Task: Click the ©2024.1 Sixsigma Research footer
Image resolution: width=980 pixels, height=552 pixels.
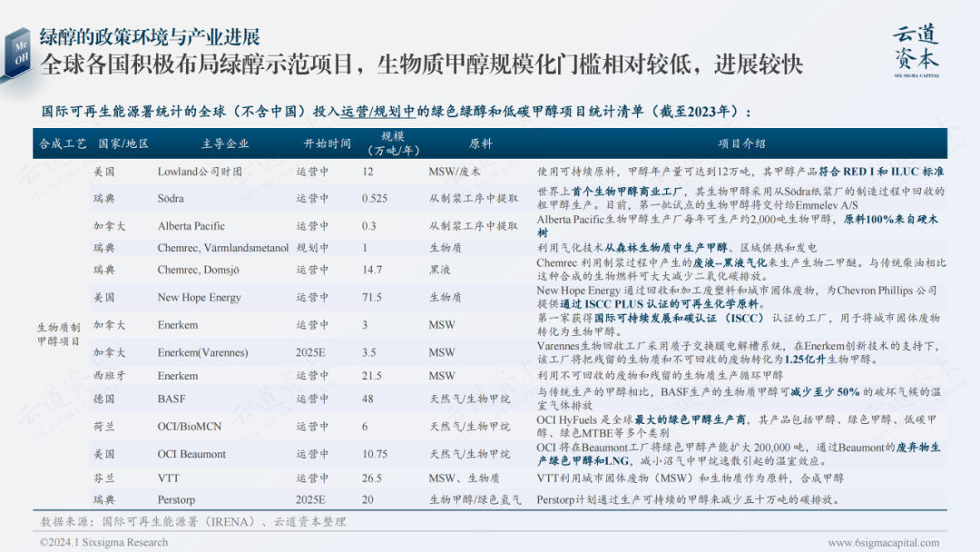Action: pos(103,542)
